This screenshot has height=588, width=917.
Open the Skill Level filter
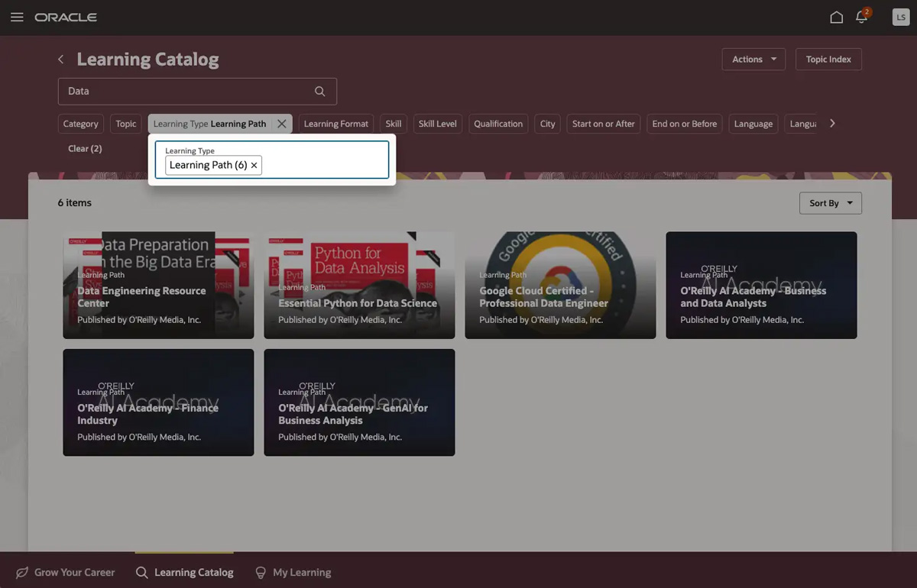438,124
